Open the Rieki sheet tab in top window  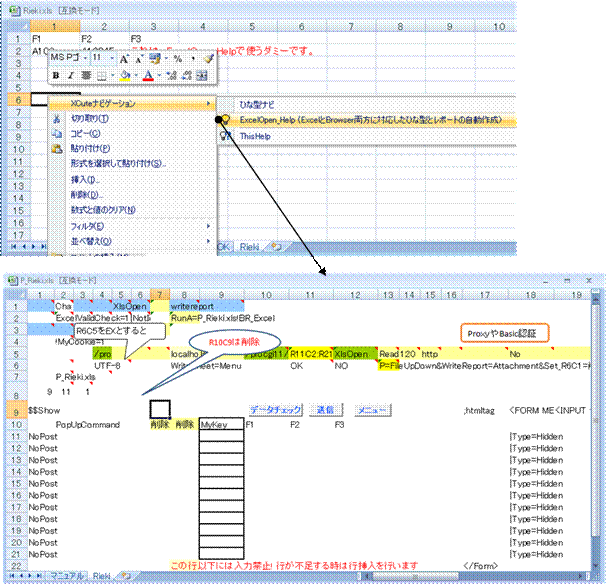tap(249, 247)
